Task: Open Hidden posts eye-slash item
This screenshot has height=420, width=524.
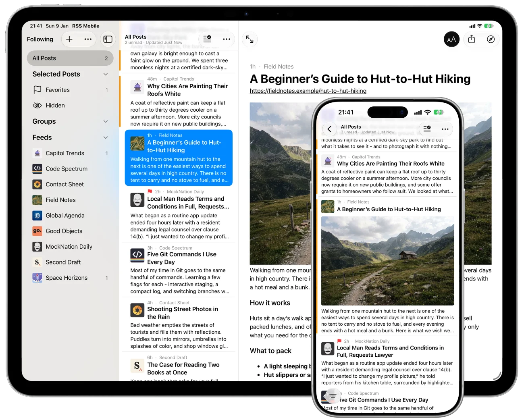Action: (x=71, y=106)
